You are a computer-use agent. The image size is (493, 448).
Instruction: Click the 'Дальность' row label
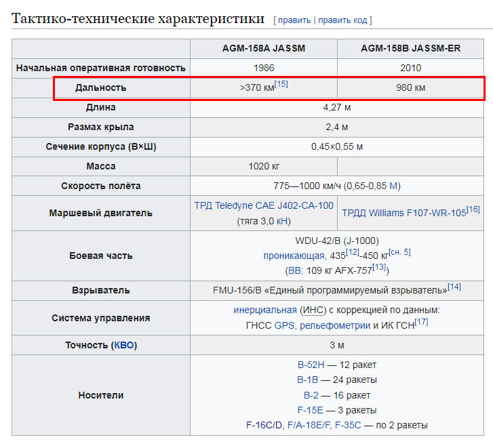[x=101, y=87]
